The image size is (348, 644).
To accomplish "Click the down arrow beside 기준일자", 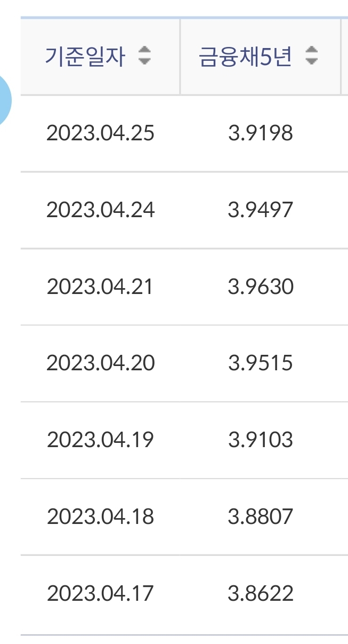I will [144, 60].
